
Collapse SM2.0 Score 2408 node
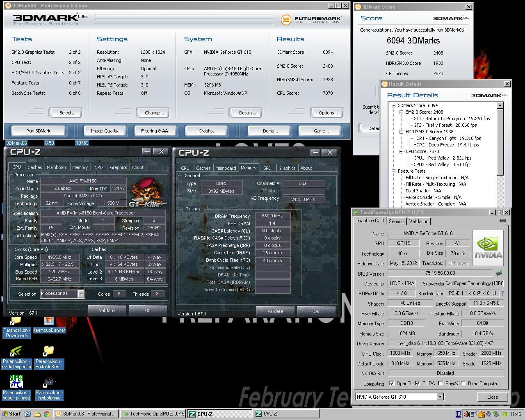point(402,112)
